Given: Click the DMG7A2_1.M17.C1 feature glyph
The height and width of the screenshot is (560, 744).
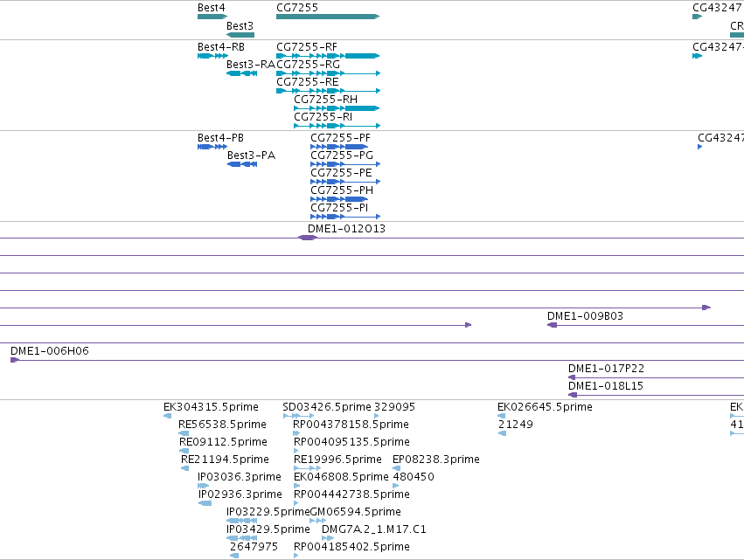Looking at the screenshot, I should (x=328, y=538).
